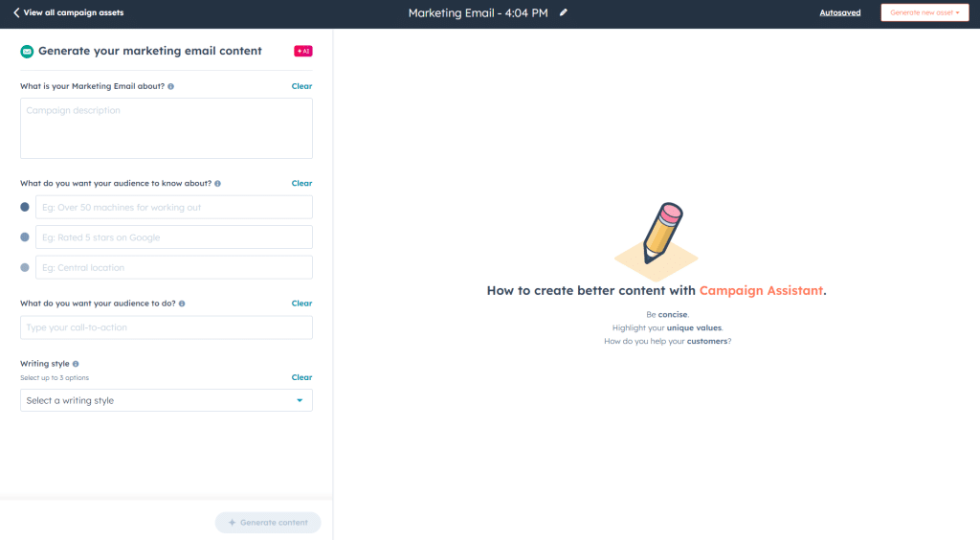Click the writing style dropdown arrow
980x540 pixels.
(x=300, y=400)
